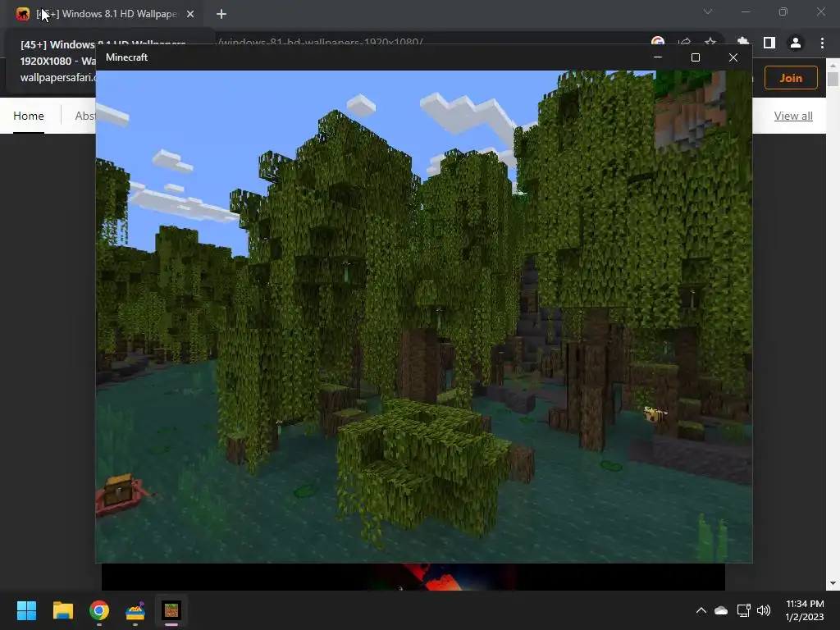Viewport: 840px width, 630px height.
Task: Open the volume control tray icon
Action: pyautogui.click(x=764, y=610)
